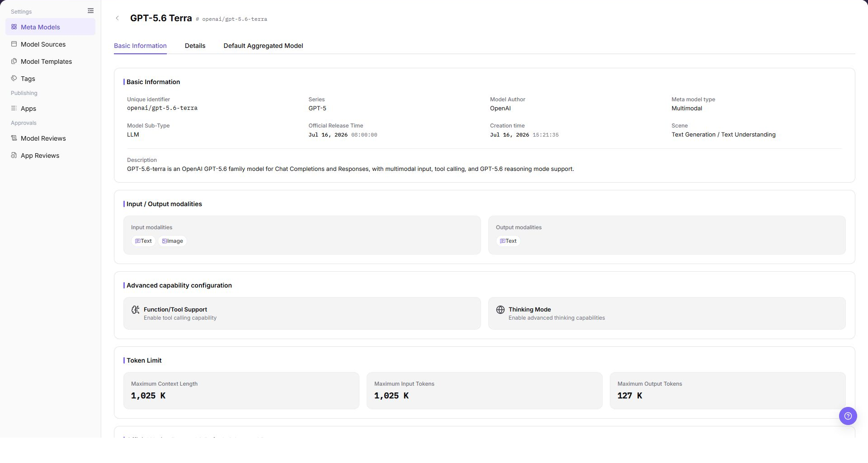Viewport: 868px width, 463px height.
Task: Click the openai/gpt-5.6-terra identifier beside the title
Action: point(235,19)
